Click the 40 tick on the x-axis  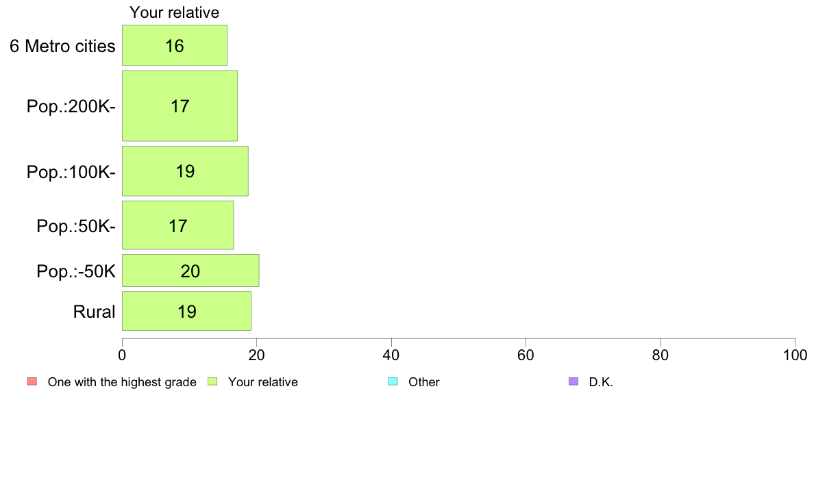[391, 355]
